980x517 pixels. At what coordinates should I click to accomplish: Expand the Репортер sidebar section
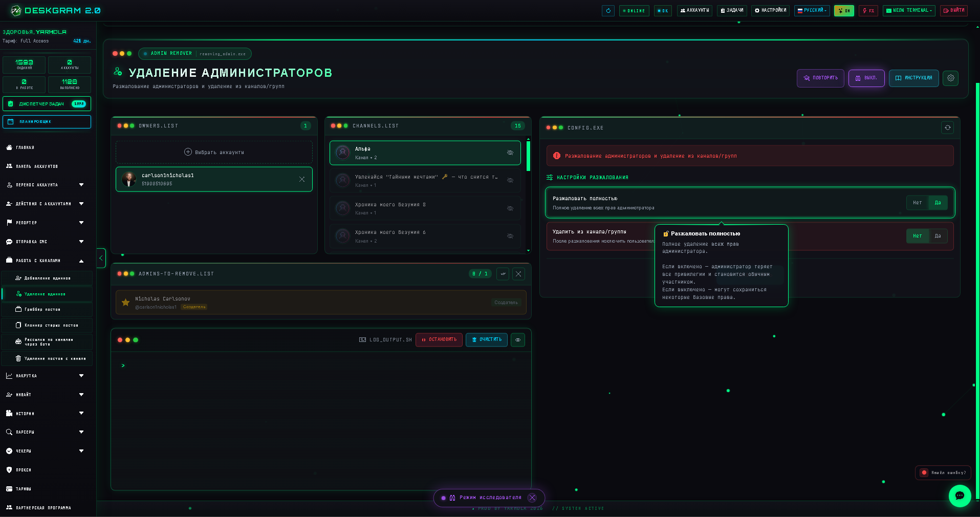coord(46,223)
